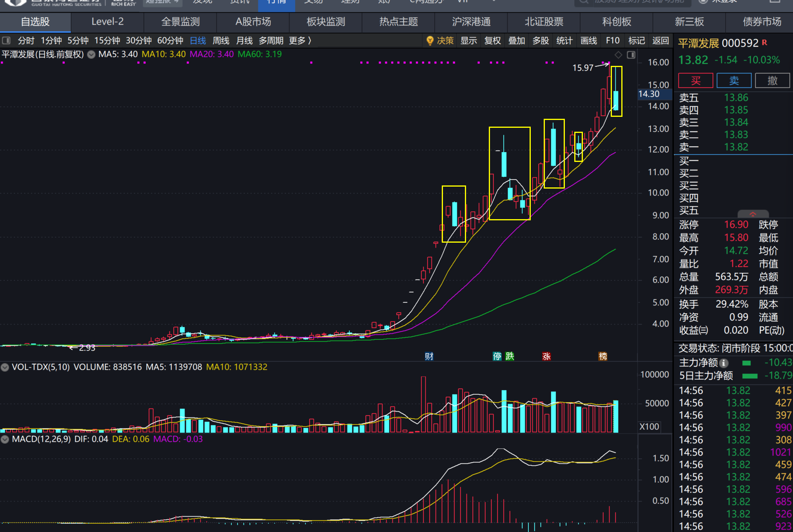Click the diamond icon above price axis
The width and height of the screenshot is (793, 532).
(619, 55)
